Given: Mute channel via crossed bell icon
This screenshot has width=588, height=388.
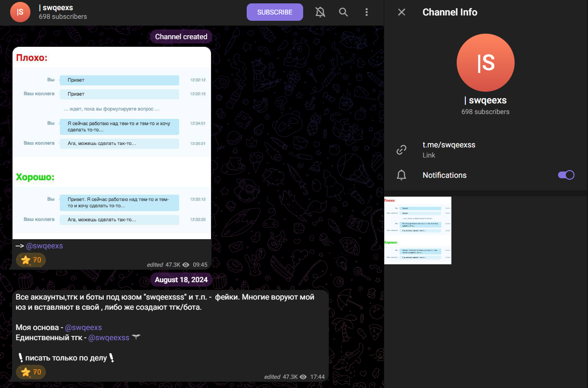Looking at the screenshot, I should coord(320,12).
